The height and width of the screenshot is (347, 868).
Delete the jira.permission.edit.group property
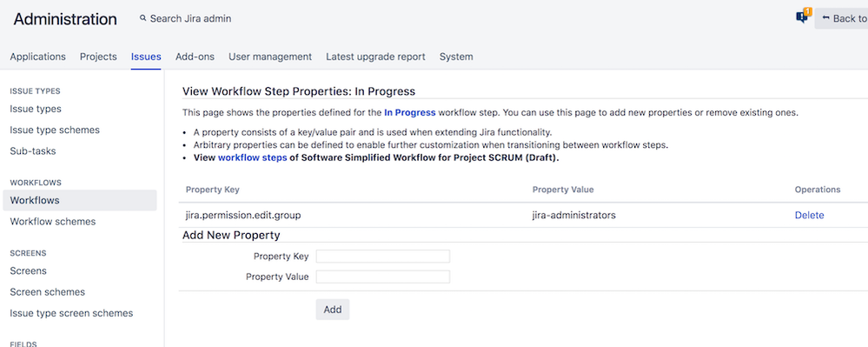click(x=809, y=215)
